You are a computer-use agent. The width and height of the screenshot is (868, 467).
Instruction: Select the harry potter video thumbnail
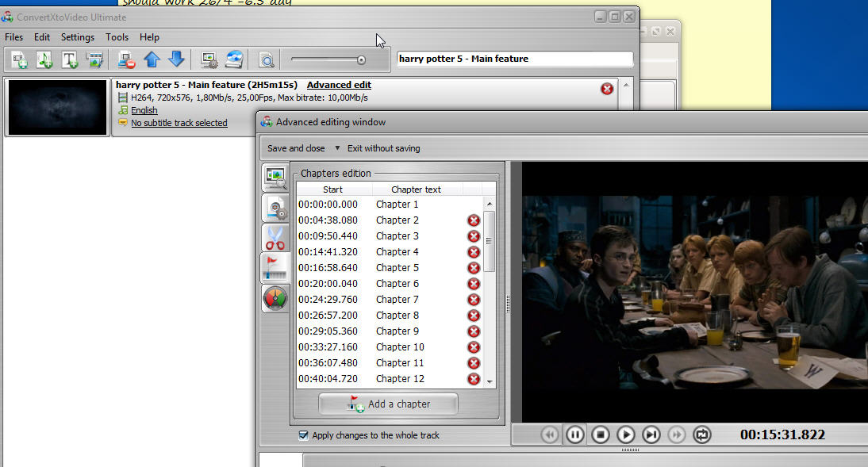pos(58,107)
